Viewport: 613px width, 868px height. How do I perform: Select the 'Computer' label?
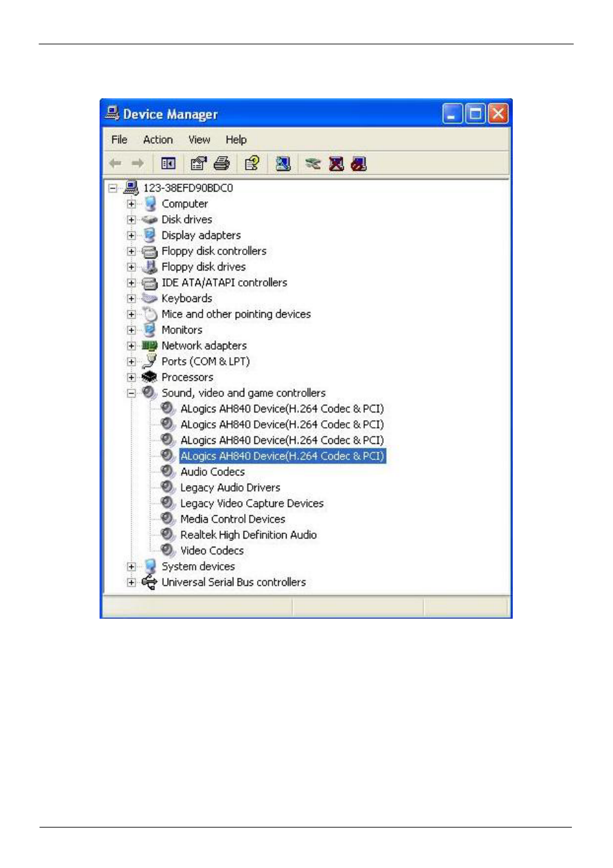184,204
